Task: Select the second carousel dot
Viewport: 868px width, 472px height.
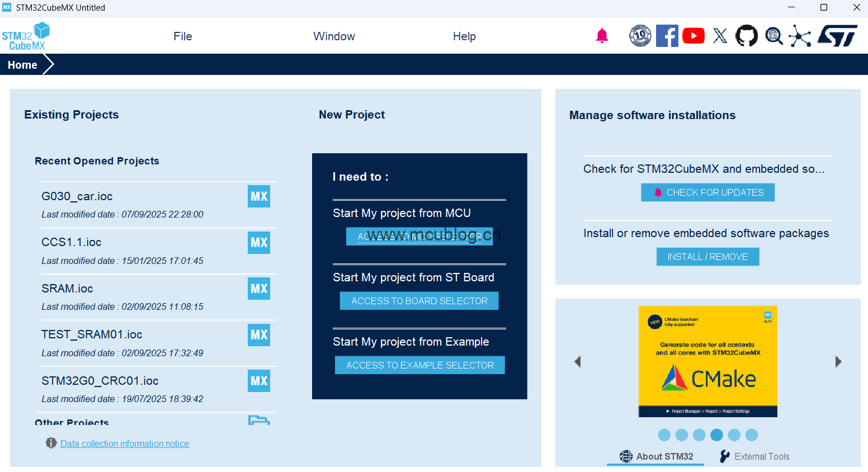Action: point(682,435)
